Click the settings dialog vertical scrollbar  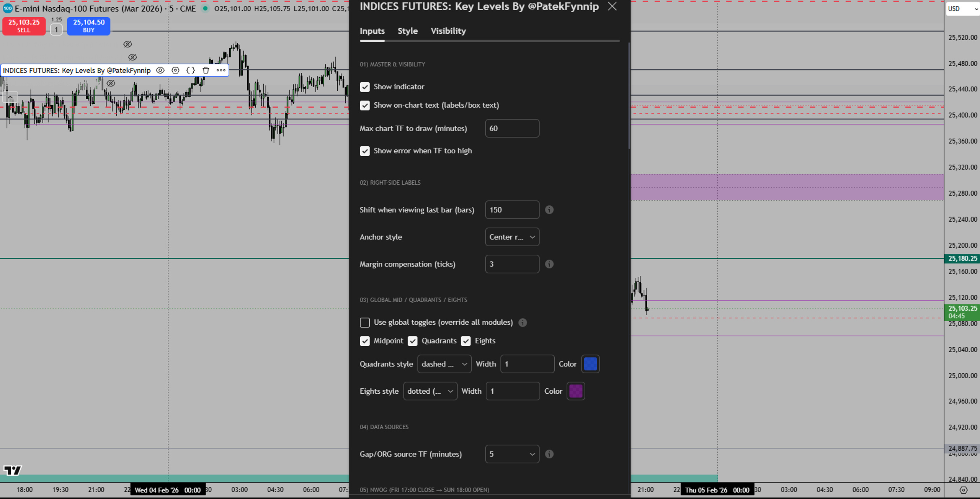point(629,96)
